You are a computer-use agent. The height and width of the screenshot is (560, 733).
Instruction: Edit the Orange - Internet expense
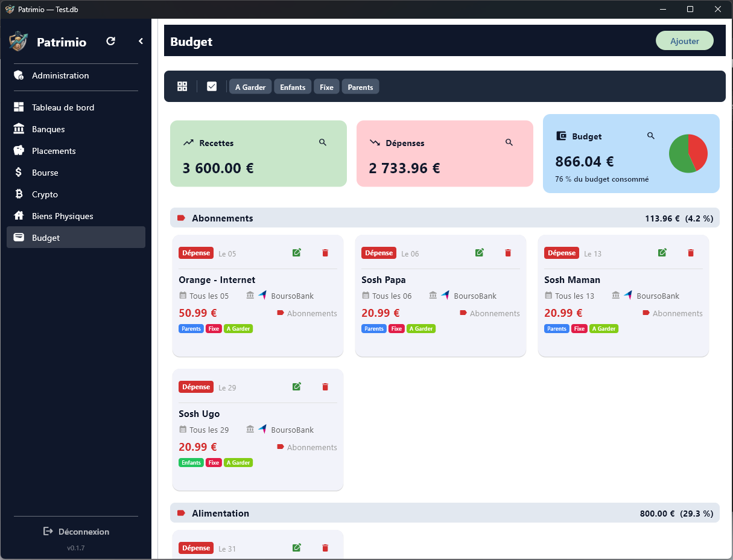[x=297, y=252]
